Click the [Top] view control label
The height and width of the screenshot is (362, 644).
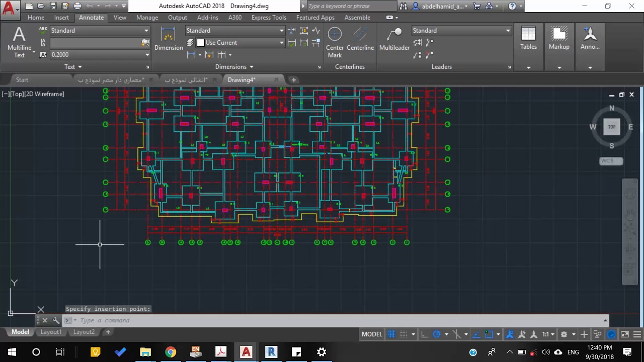coord(18,94)
